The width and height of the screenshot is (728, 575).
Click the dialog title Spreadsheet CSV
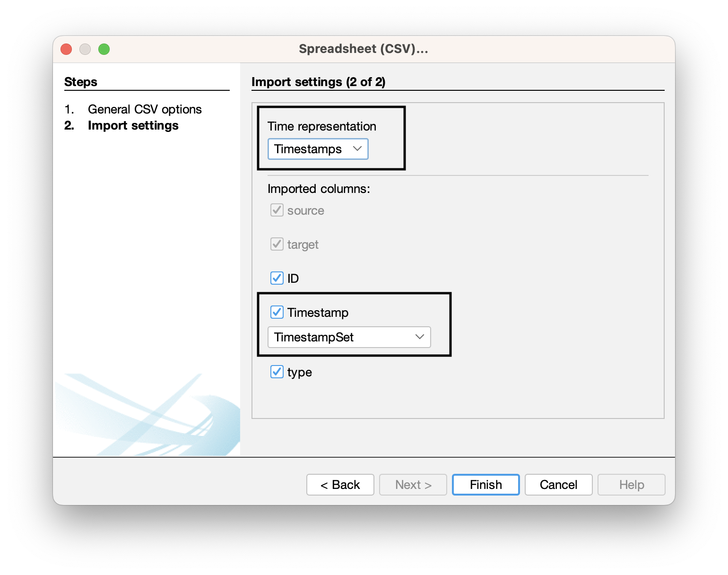(363, 49)
